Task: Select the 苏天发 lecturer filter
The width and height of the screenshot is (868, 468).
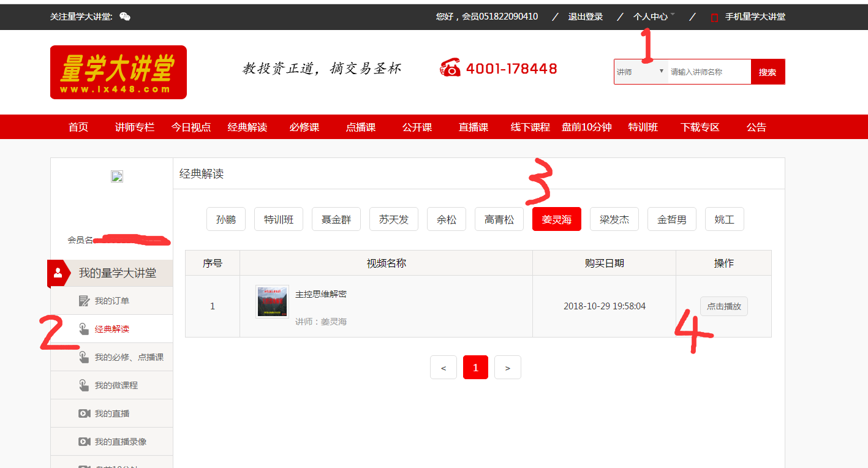Action: 394,219
